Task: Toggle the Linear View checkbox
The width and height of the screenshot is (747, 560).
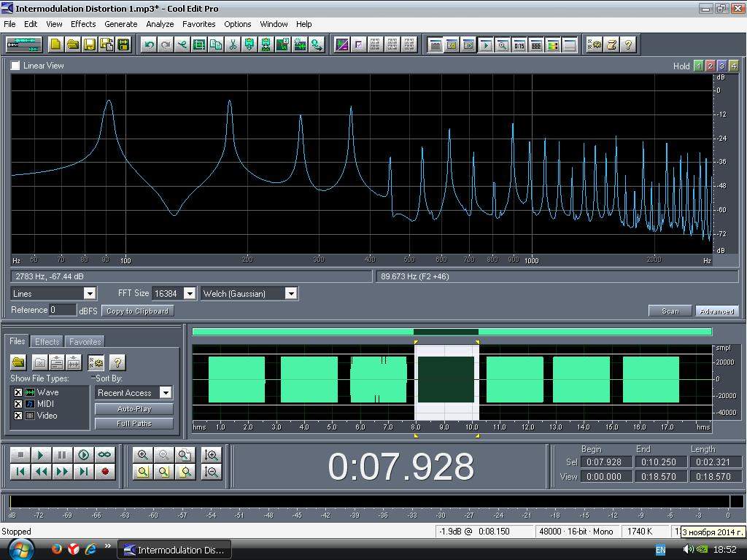Action: [15, 66]
